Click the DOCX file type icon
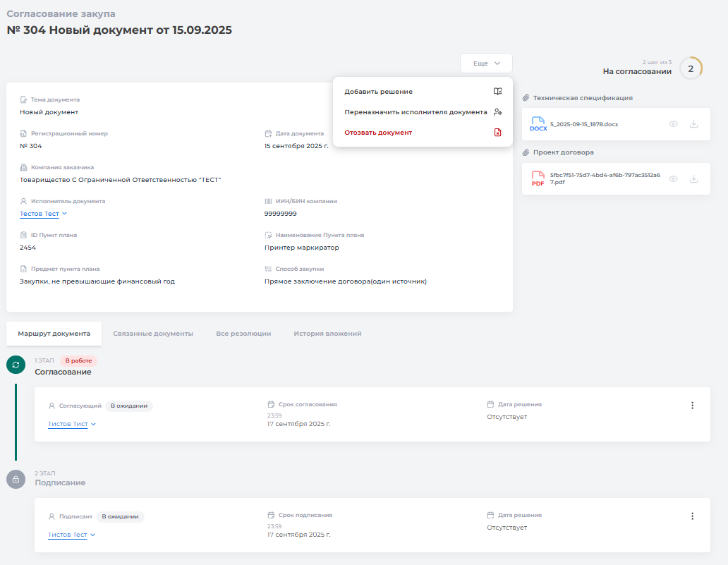 coord(538,124)
